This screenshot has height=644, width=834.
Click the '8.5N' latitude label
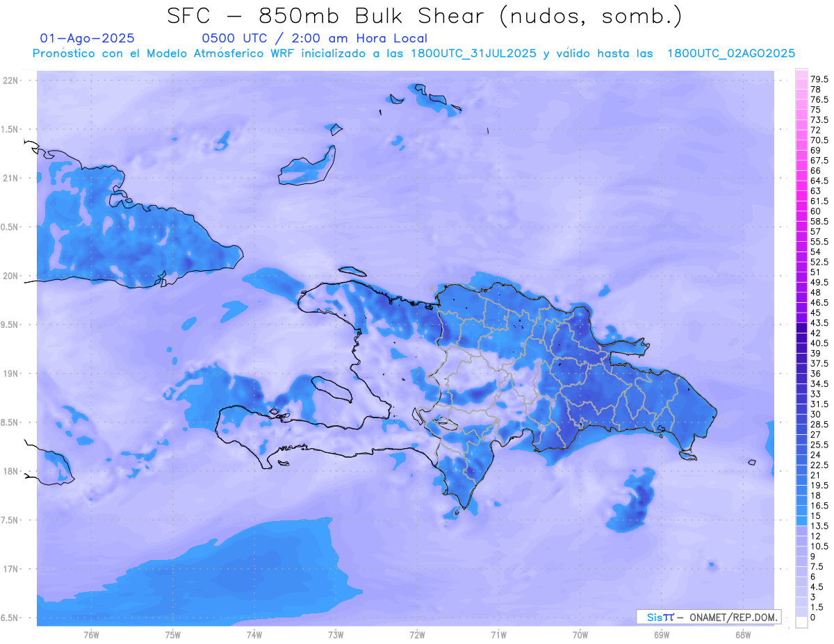[10, 422]
